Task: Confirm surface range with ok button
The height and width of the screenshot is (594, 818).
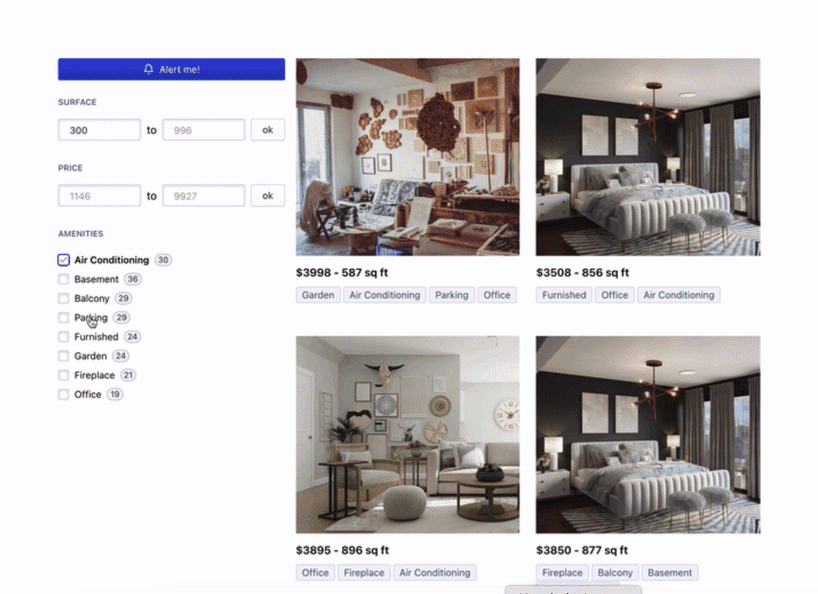Action: click(x=268, y=130)
